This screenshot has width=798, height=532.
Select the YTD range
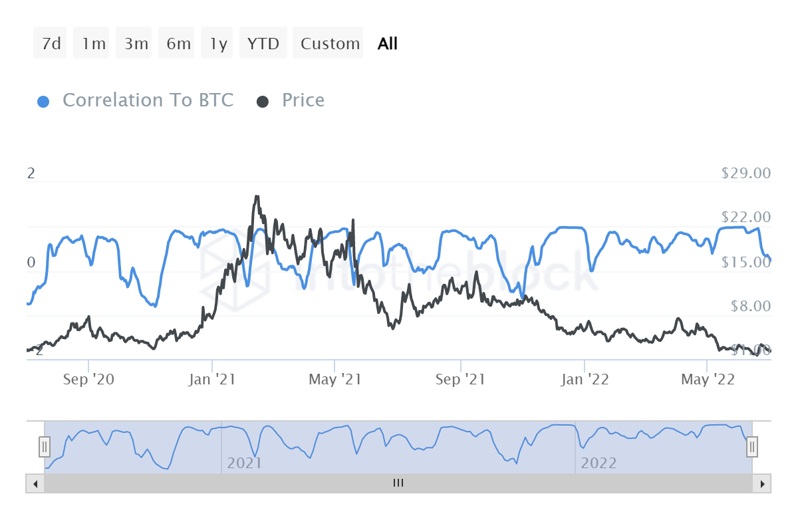click(x=263, y=43)
